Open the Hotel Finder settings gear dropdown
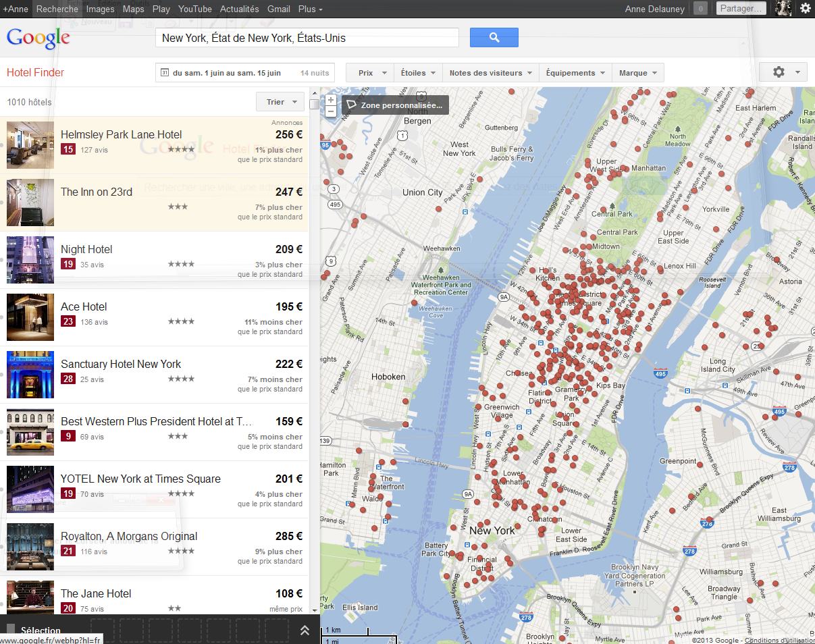Image resolution: width=815 pixels, height=644 pixels. click(783, 72)
